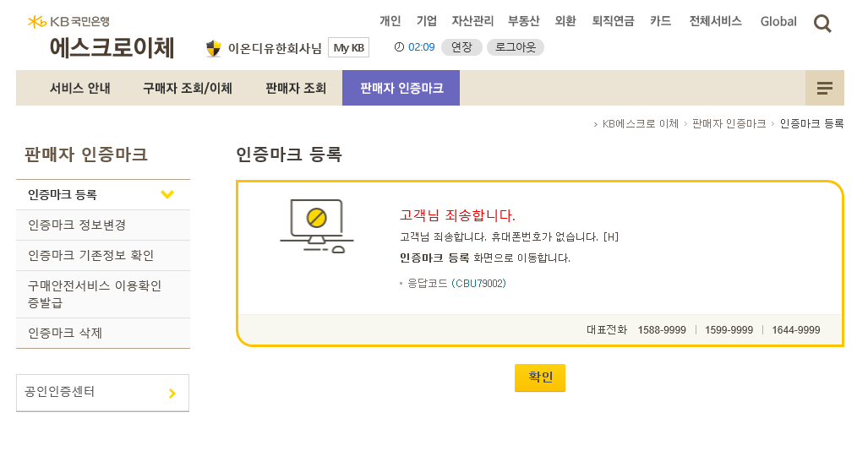Click the My KB button
868x456 pixels.
[x=349, y=47]
